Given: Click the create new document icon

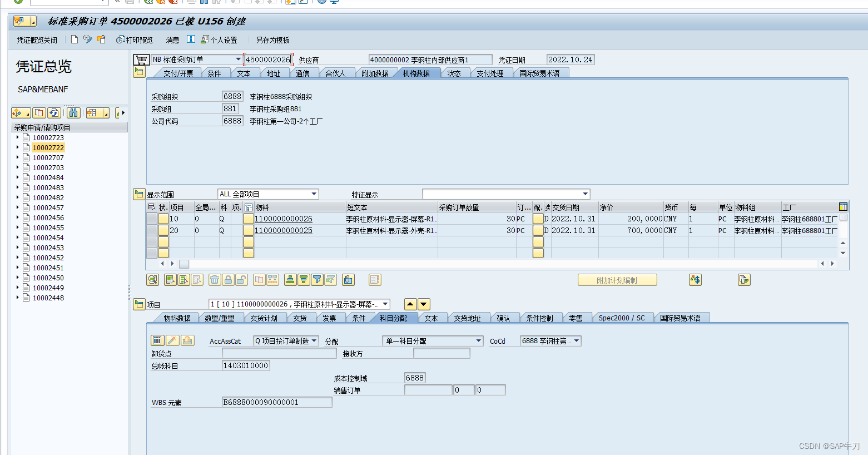Looking at the screenshot, I should tap(75, 39).
